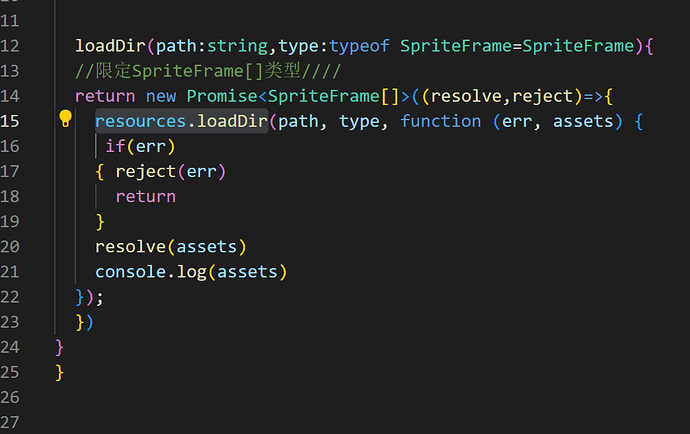
Task: Click the yellow lightbulb quick-fix icon
Action: click(66, 120)
